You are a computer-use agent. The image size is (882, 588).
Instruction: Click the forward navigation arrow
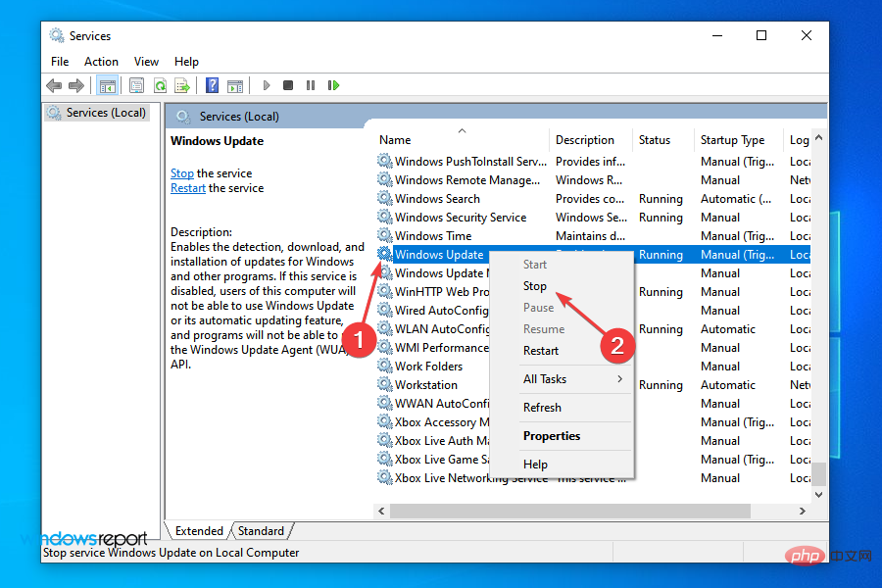pos(77,85)
